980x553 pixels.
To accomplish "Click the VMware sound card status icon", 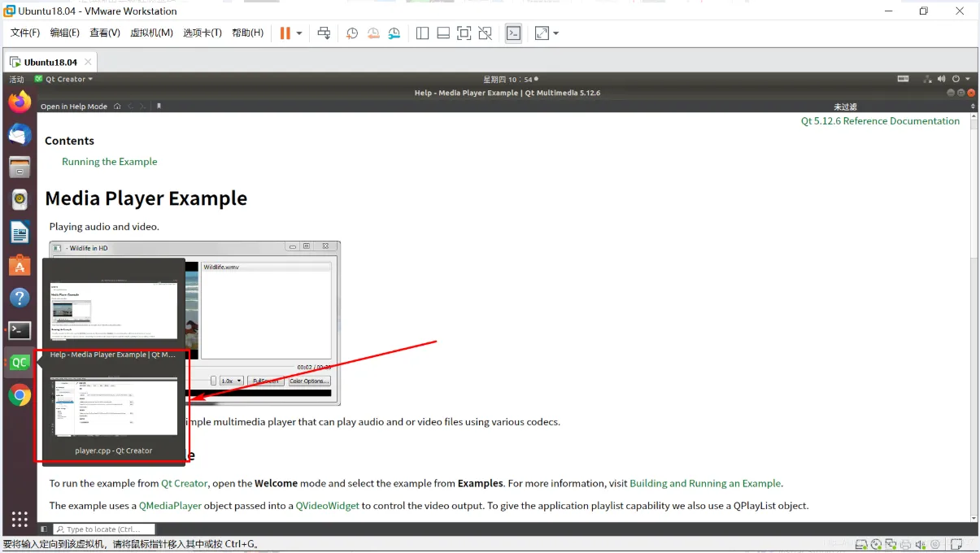I will [x=920, y=545].
